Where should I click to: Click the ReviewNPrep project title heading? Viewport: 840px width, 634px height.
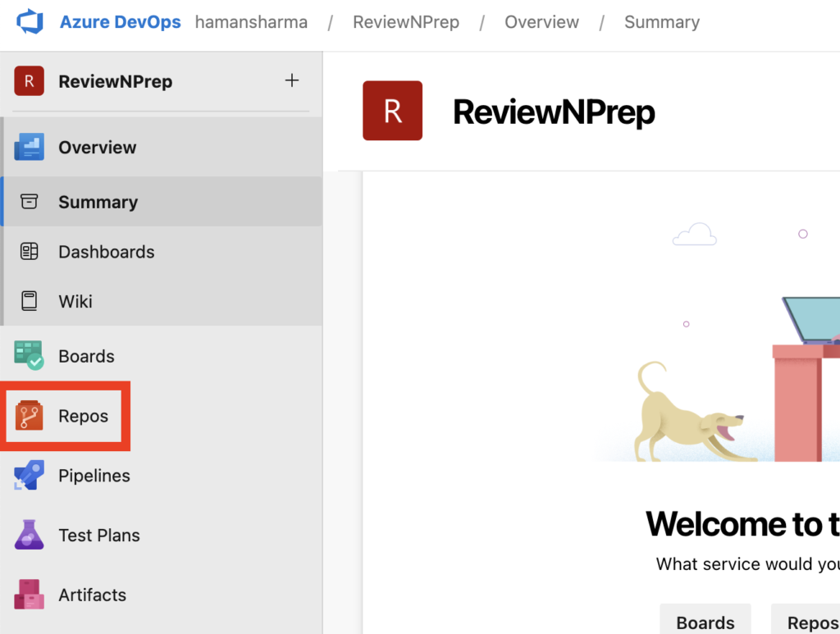pos(554,112)
